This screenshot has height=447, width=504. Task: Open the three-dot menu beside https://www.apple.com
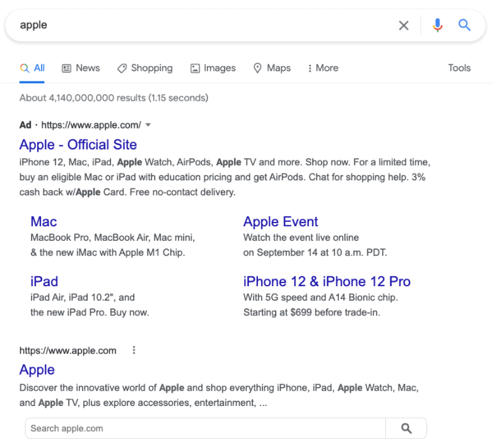[134, 350]
